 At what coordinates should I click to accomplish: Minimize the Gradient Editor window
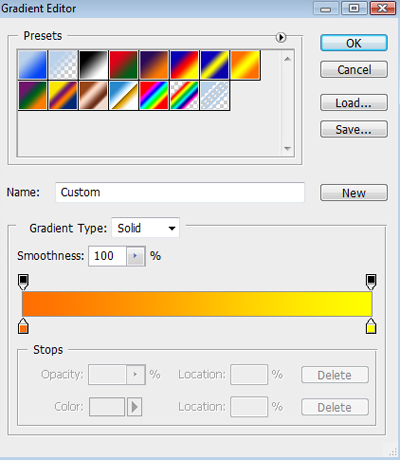[x=326, y=8]
